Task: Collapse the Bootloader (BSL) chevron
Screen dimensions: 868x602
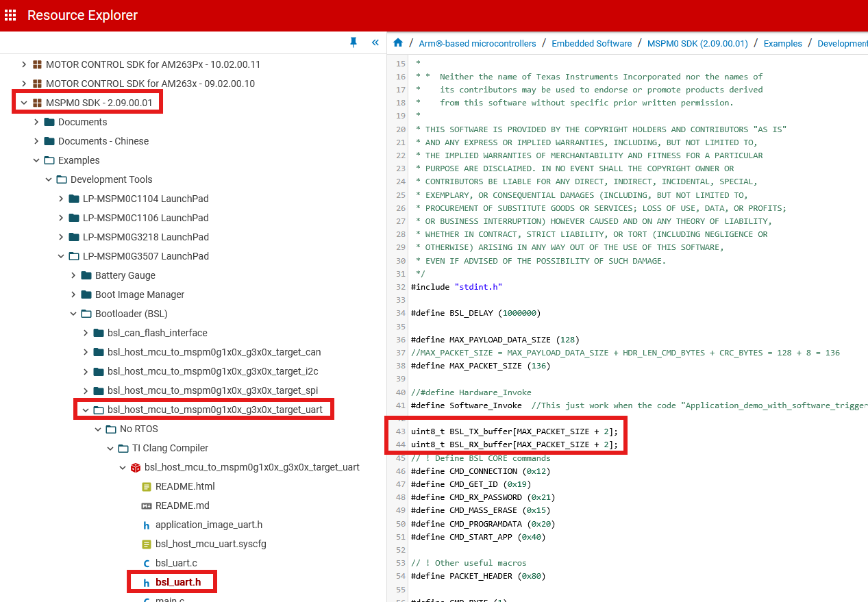Action: (73, 314)
